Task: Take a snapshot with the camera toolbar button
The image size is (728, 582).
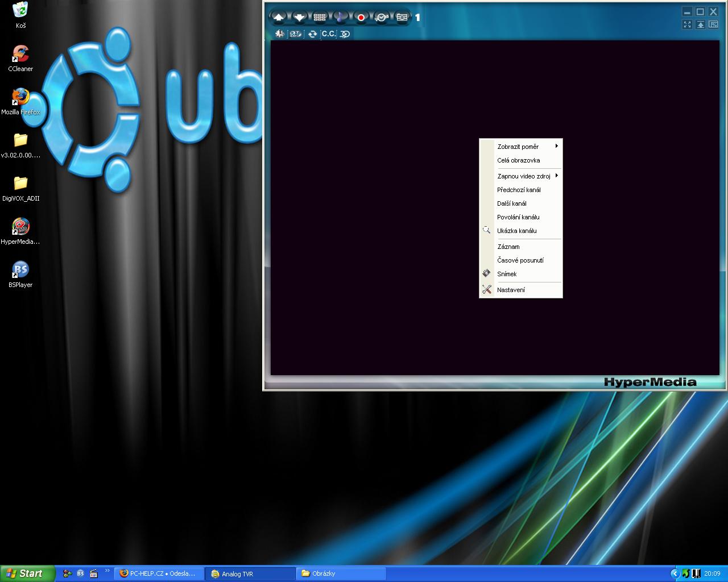Action: [402, 17]
